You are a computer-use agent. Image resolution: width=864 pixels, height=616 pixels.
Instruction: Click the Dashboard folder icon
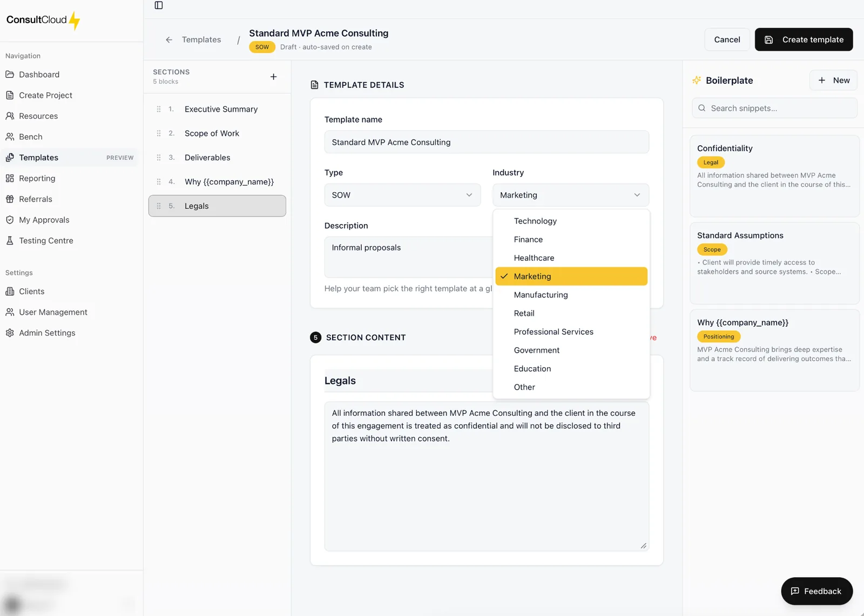[10, 75]
